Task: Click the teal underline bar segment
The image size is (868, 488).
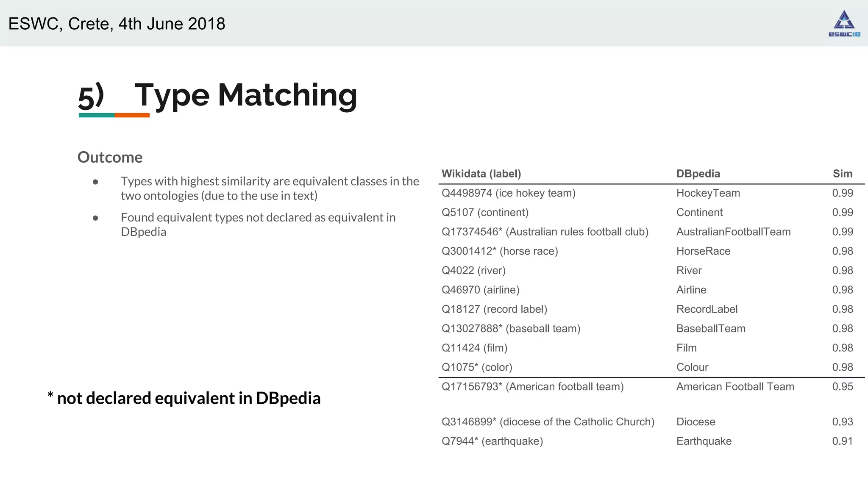Action: pos(96,115)
